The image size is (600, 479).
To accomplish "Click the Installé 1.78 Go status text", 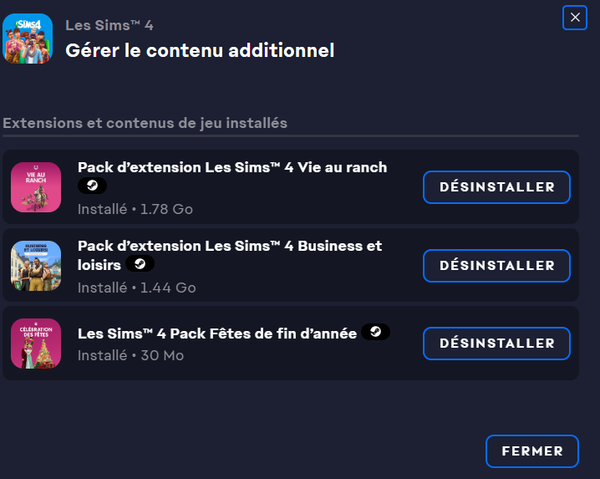I will click(x=135, y=209).
